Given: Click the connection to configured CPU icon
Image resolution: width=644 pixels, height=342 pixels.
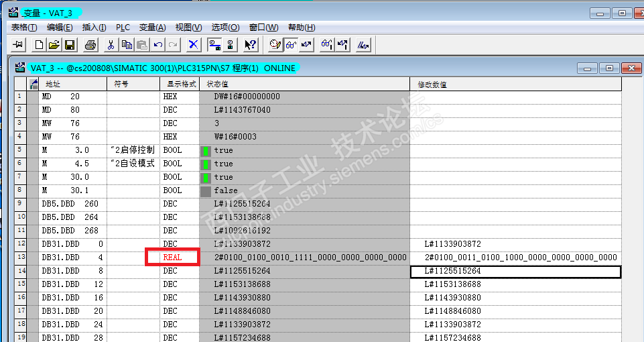Looking at the screenshot, I should click(214, 44).
